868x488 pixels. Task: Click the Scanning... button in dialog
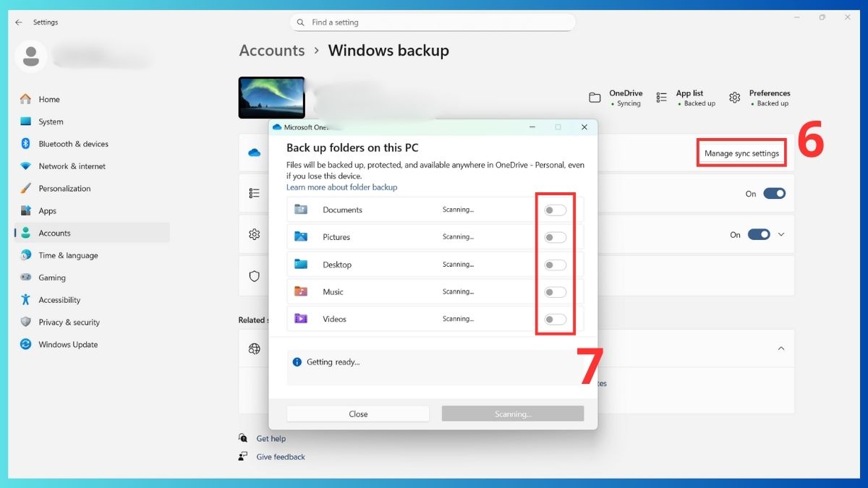(513, 414)
